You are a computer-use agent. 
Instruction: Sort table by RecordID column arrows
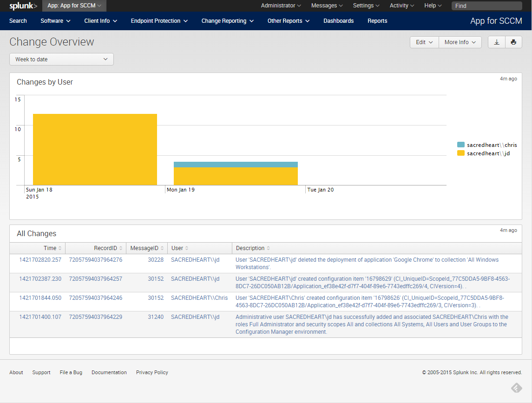tap(121, 248)
